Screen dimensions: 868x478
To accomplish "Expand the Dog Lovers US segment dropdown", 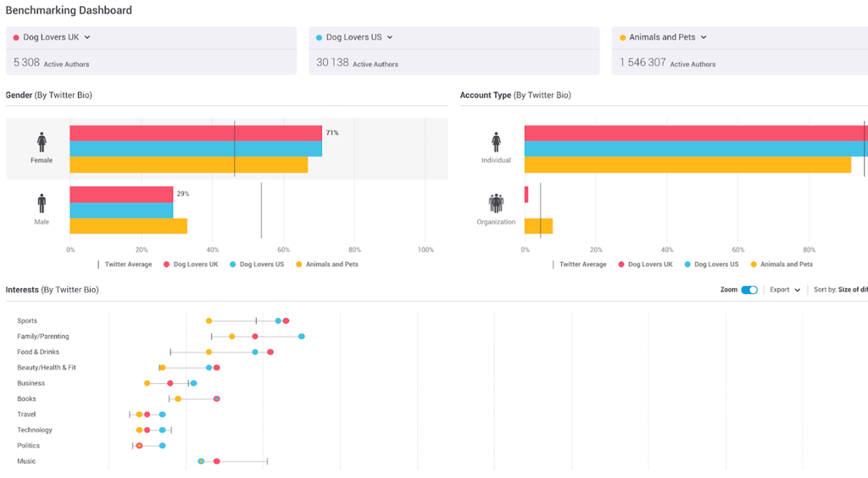I will click(390, 37).
